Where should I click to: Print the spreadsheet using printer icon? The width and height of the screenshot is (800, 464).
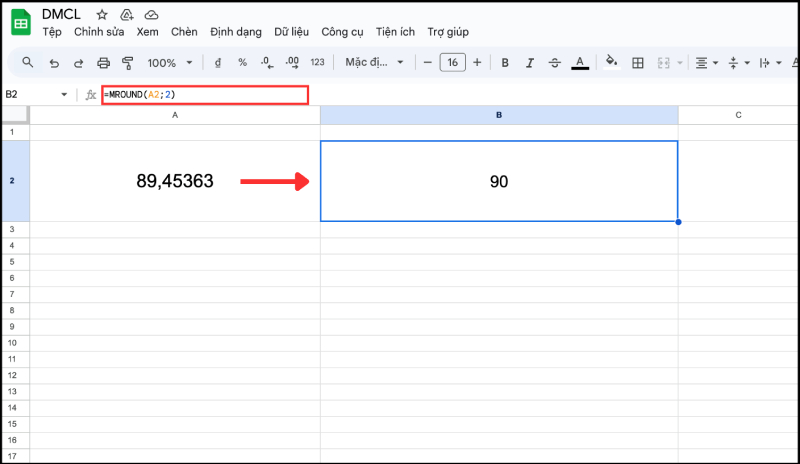(x=103, y=63)
